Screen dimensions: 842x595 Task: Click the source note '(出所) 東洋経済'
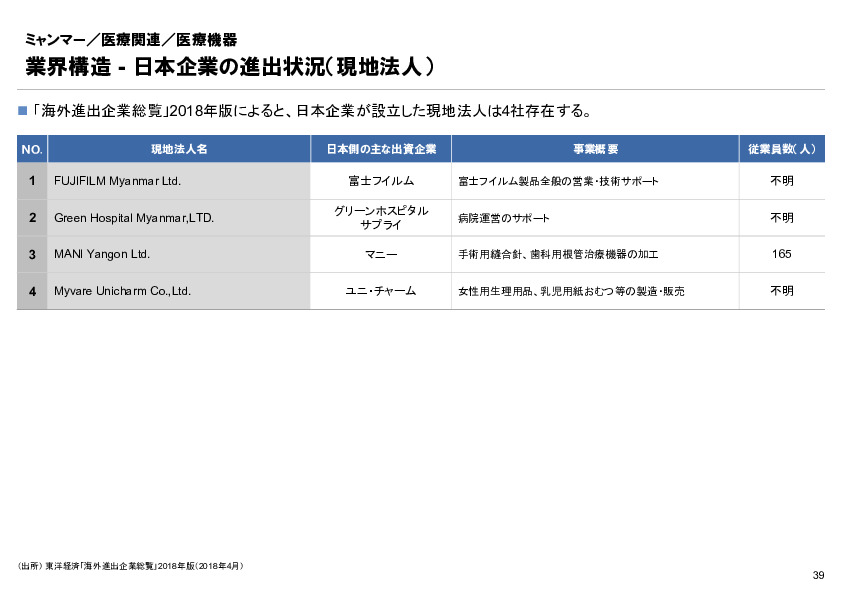point(130,566)
